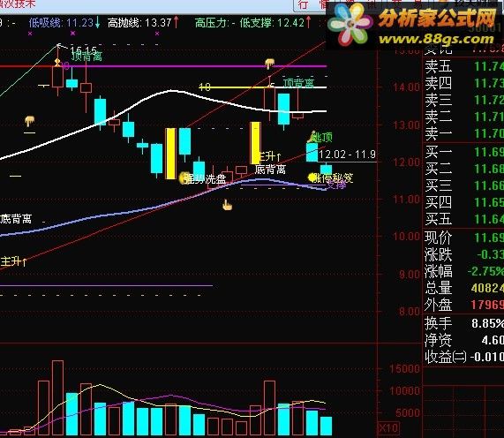
Task: Click the 主升↑ label above 底背离 mid-chart
Action: 269,156
